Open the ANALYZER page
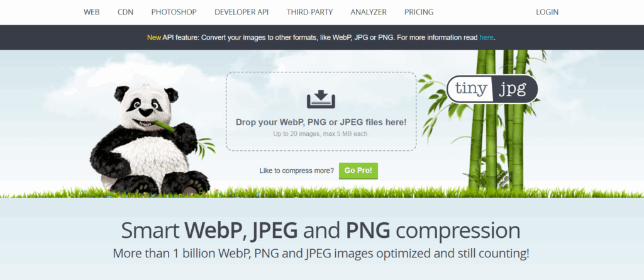Screen dimensions: 644x280 [x=369, y=13]
